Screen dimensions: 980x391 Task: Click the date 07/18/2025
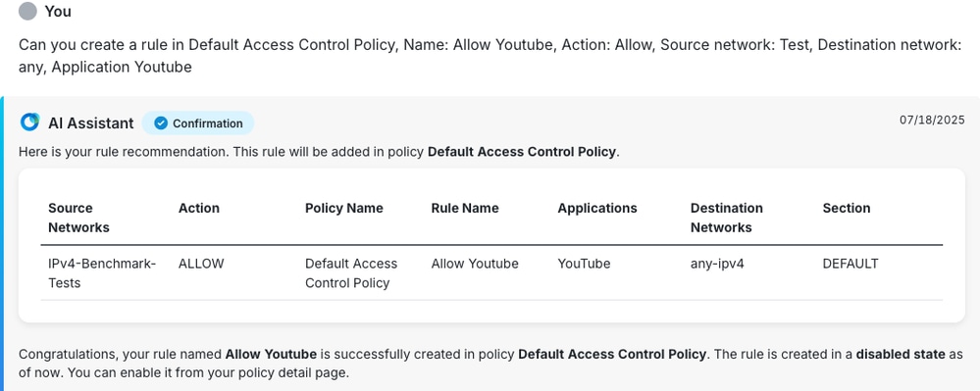click(932, 120)
